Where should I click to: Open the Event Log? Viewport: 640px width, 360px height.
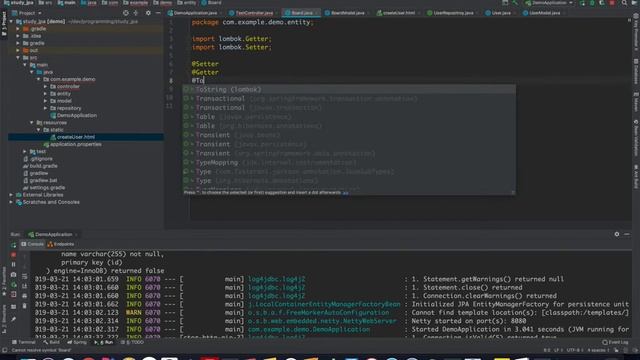[x=616, y=342]
